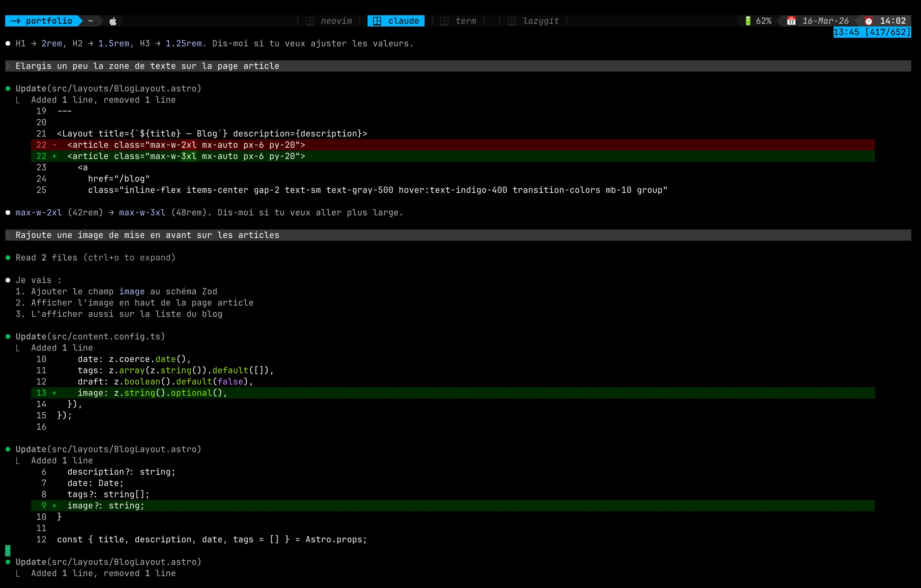The height and width of the screenshot is (588, 921).
Task: Click the Apple logo icon in status bar
Action: (x=113, y=21)
